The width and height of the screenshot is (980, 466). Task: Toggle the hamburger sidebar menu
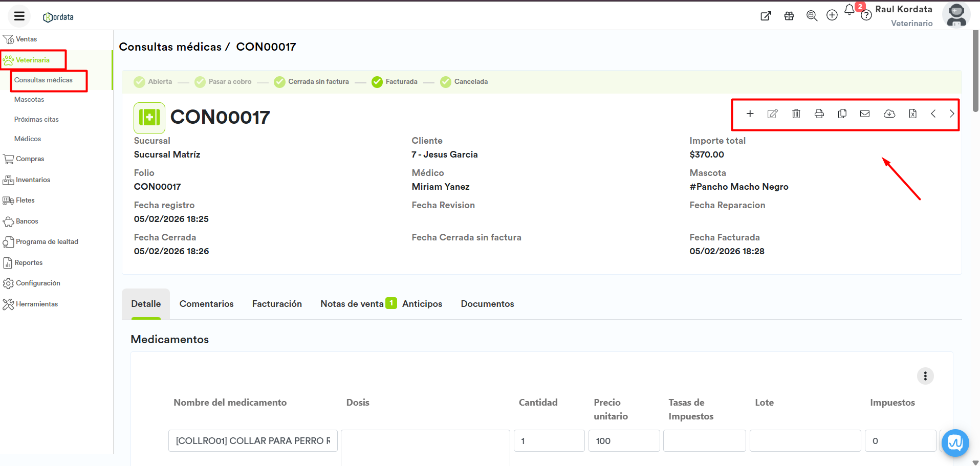coord(19,16)
